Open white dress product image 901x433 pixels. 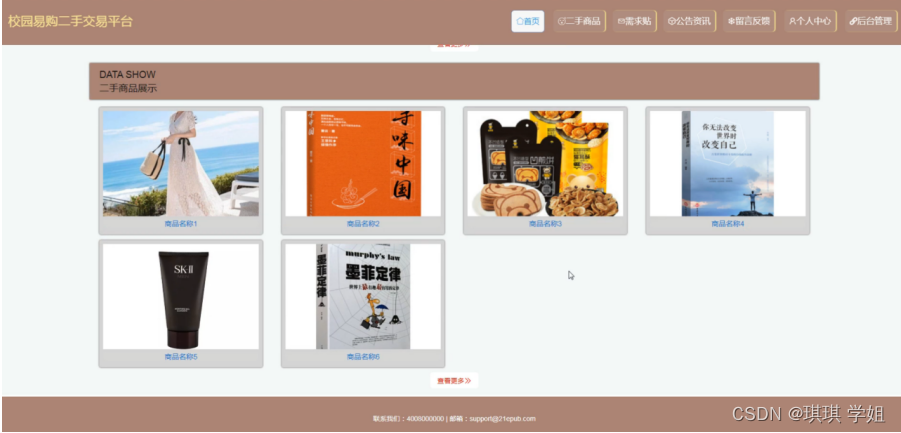181,164
